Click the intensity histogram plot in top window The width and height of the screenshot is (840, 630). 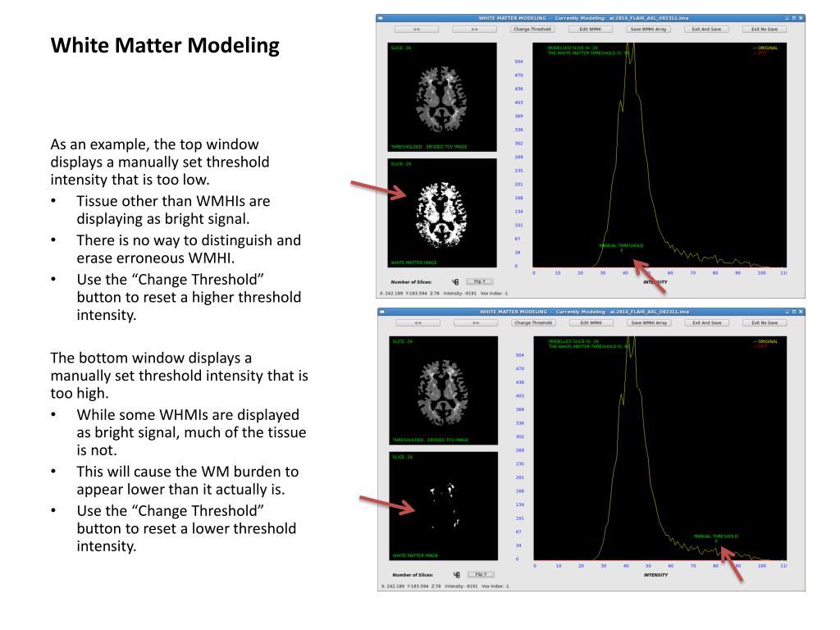pyautogui.click(x=660, y=155)
